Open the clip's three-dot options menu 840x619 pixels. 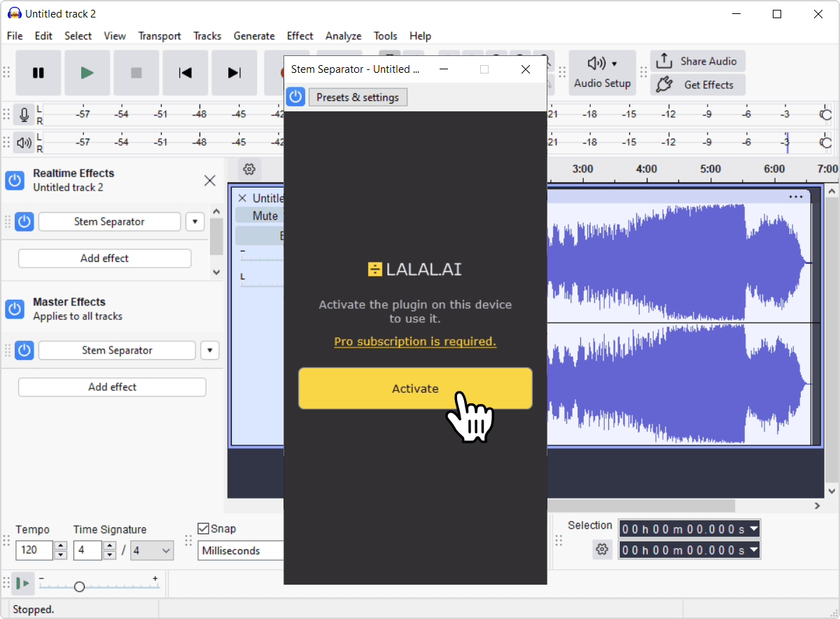click(796, 197)
